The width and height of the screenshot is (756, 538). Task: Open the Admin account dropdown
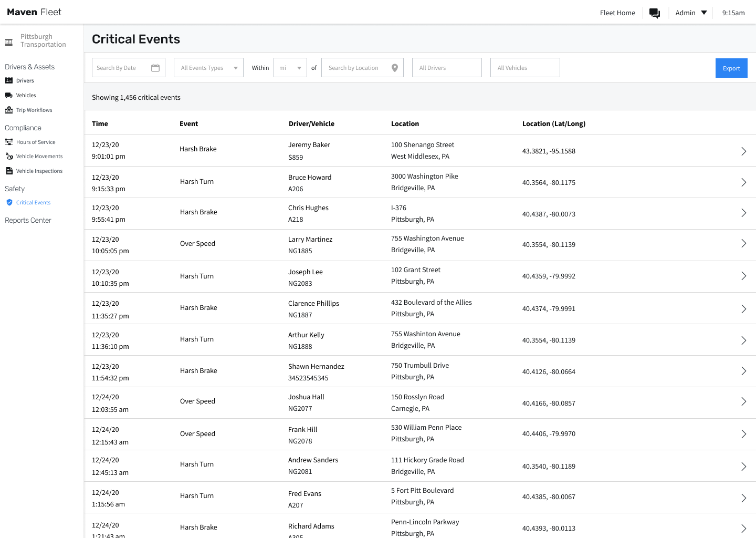[x=691, y=13]
